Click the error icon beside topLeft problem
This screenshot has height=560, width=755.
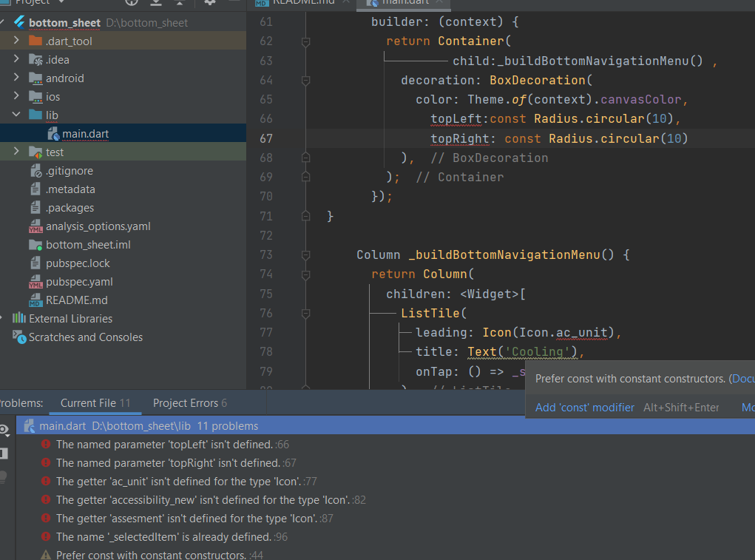[x=46, y=444]
